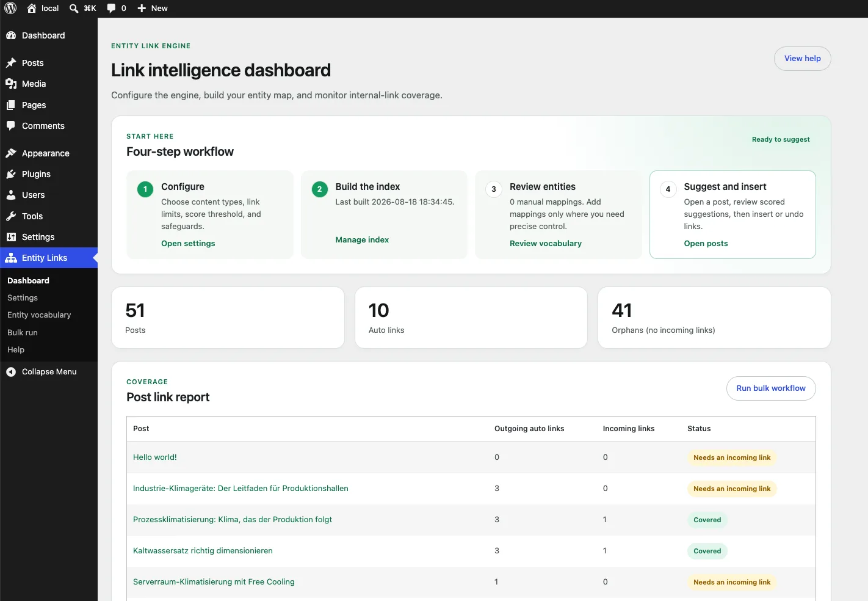This screenshot has height=601, width=868.
Task: Collapse the admin menu via arrow icon
Action: click(11, 371)
